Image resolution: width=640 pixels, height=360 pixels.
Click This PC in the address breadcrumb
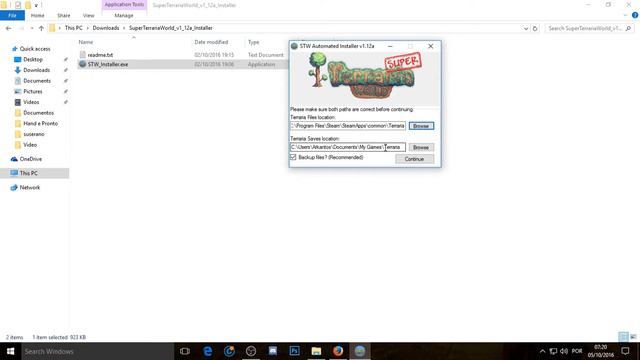pos(73,28)
